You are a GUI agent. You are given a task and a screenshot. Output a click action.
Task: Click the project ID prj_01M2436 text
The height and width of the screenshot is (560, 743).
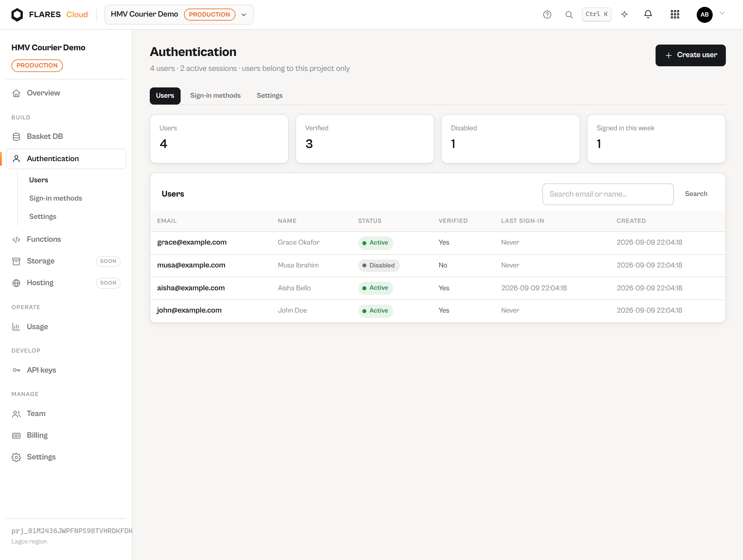click(x=72, y=531)
